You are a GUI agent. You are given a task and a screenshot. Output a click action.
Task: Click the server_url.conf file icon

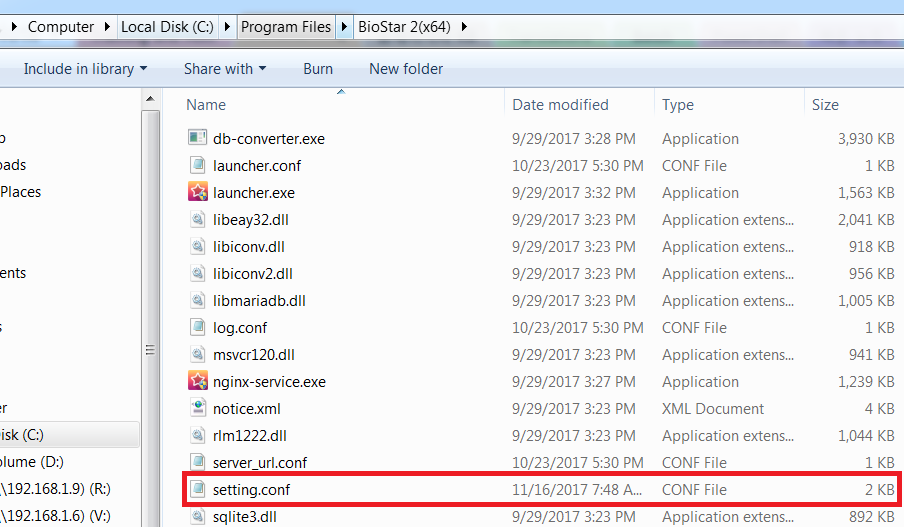tap(197, 462)
